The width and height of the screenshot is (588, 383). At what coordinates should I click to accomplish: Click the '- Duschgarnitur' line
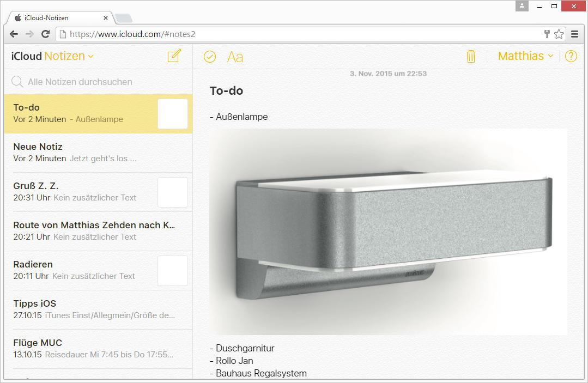click(x=243, y=348)
